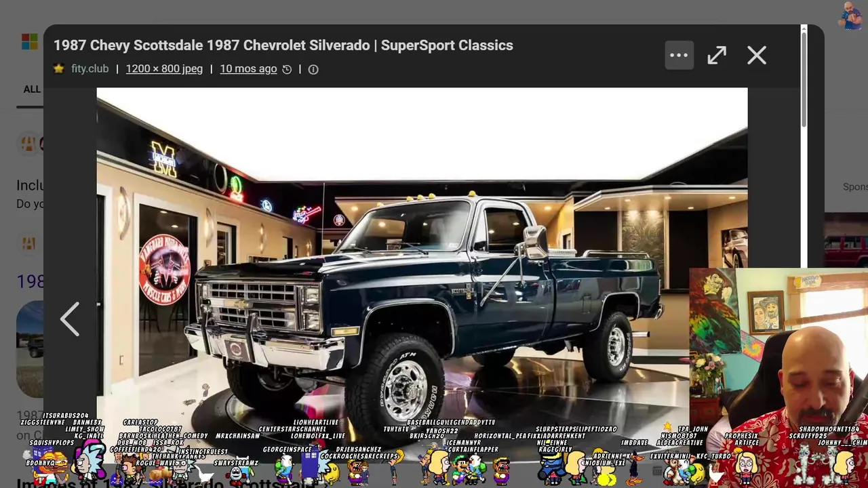Open the fity.club source link
868x488 pixels.
click(90, 68)
